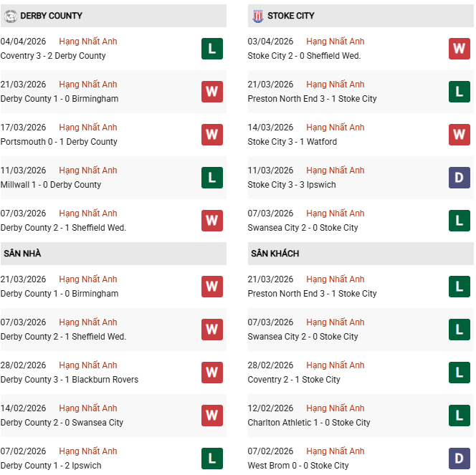Click W badge for Stoke City 3 - 1 Watford
The image size is (476, 475).
[x=459, y=135]
